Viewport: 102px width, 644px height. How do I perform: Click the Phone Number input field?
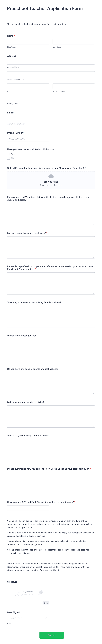[x=28, y=139]
